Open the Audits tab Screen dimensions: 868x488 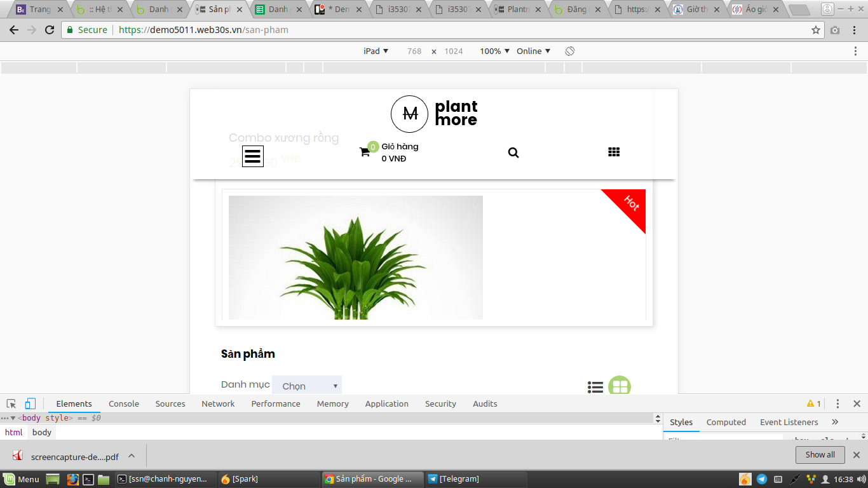(x=485, y=403)
